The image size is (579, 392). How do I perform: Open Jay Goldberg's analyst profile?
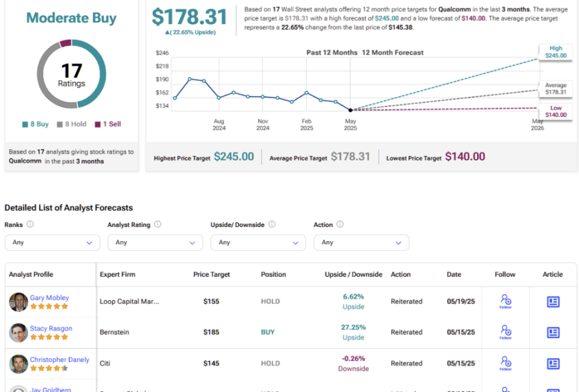tap(50, 389)
